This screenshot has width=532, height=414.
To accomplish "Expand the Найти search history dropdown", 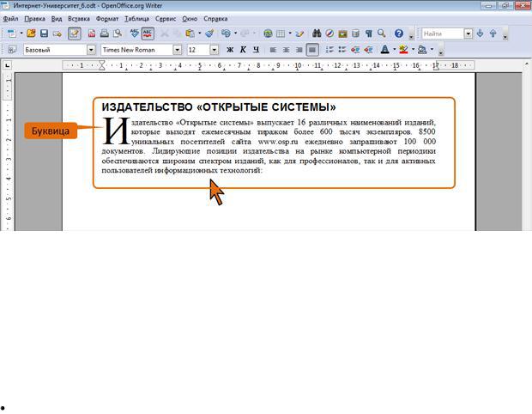I will tap(469, 33).
